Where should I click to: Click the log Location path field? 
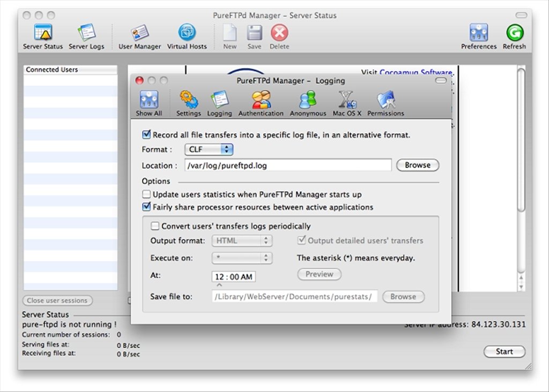[288, 165]
